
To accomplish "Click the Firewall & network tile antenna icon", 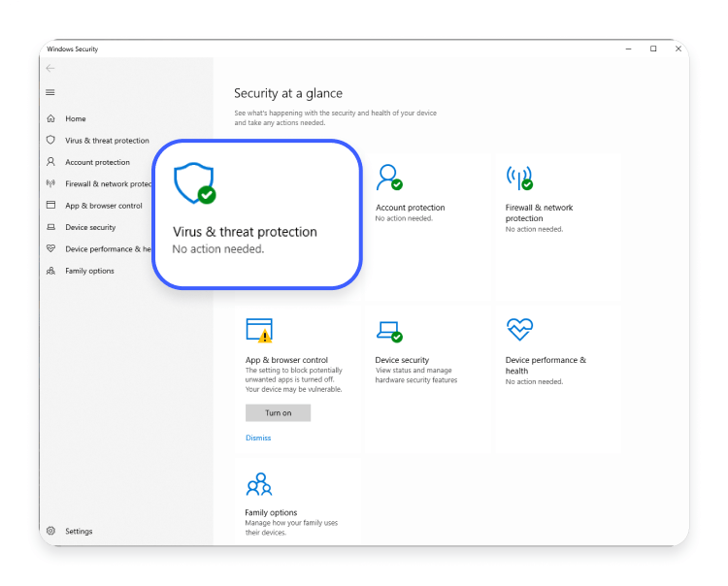I will click(x=519, y=178).
